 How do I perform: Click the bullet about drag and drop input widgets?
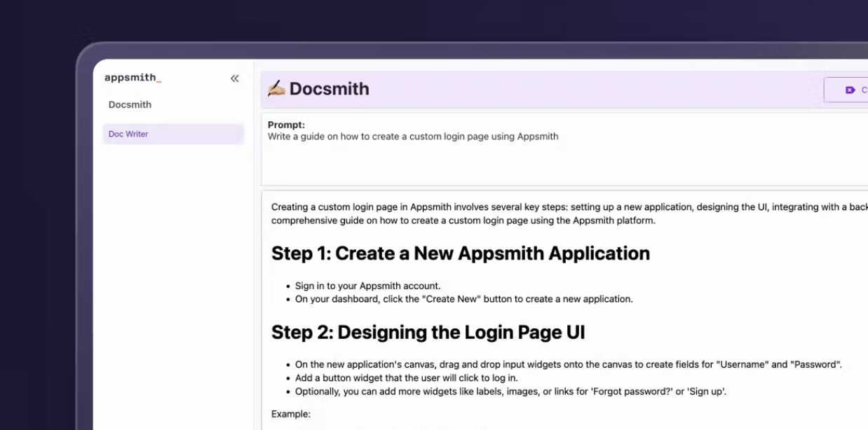[x=568, y=364]
